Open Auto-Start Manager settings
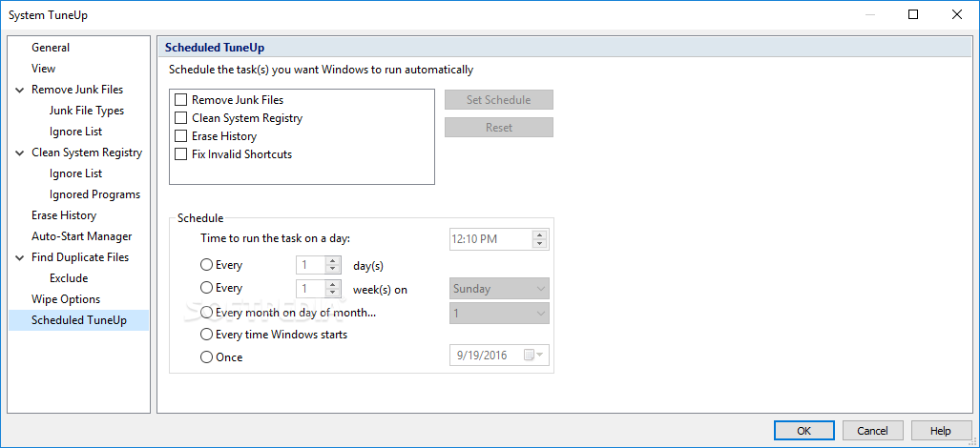Screen dimensions: 980x448 (x=82, y=236)
